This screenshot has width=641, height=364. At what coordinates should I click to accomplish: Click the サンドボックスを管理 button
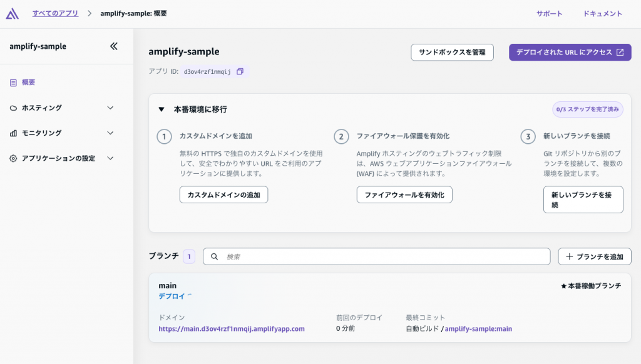pos(452,52)
